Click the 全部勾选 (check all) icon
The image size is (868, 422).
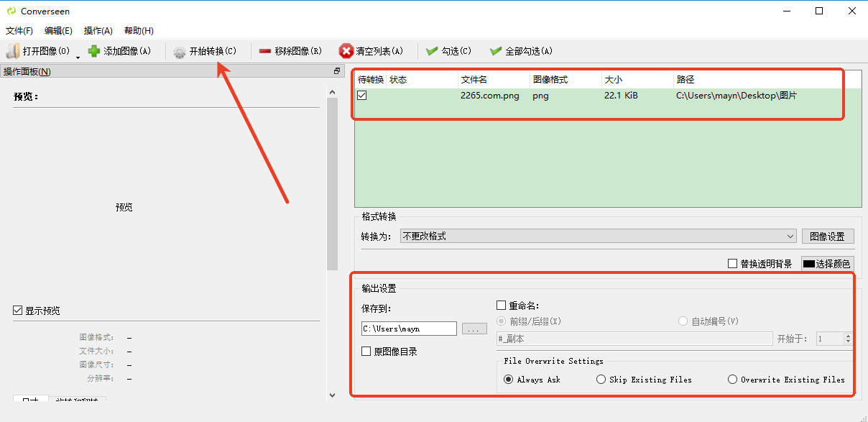point(495,51)
